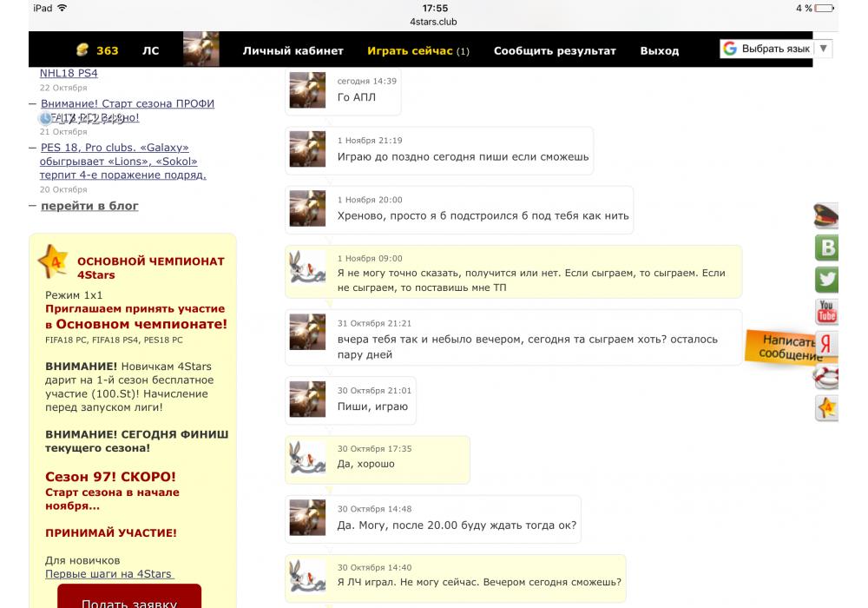Click bunny avatar on 1 Ноября 09:00 message
Viewport: 868px width, 608px height.
(x=307, y=267)
